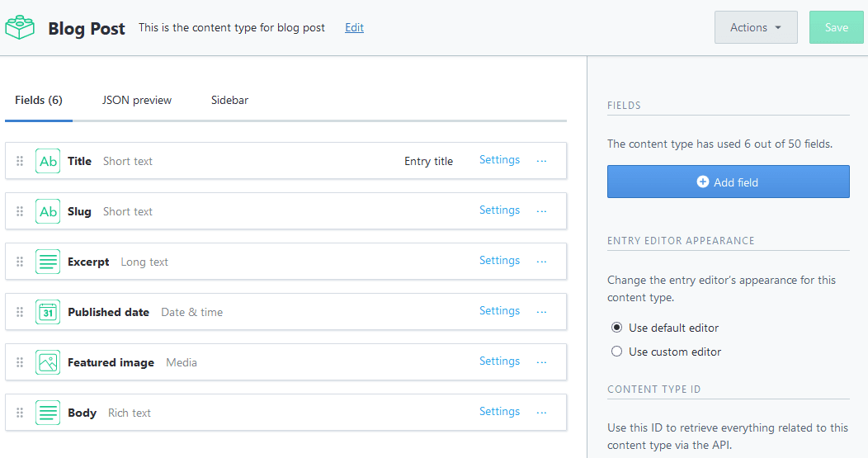The width and height of the screenshot is (868, 458).
Task: Open the Actions dropdown menu
Action: [755, 27]
